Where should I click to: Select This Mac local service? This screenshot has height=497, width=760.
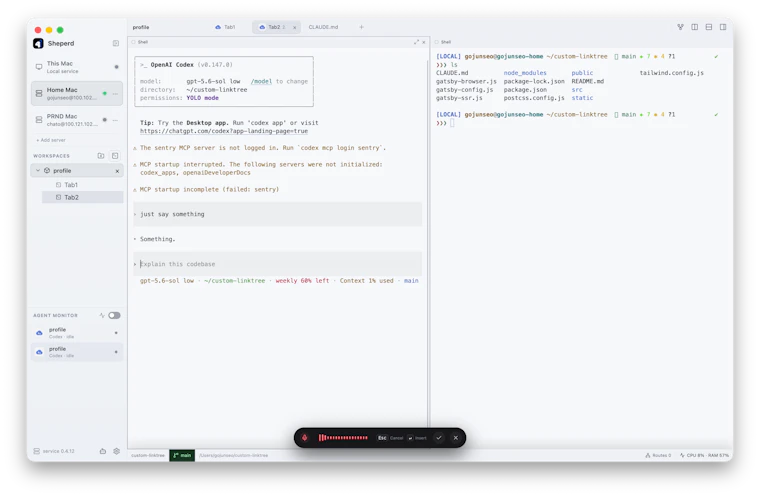77,67
